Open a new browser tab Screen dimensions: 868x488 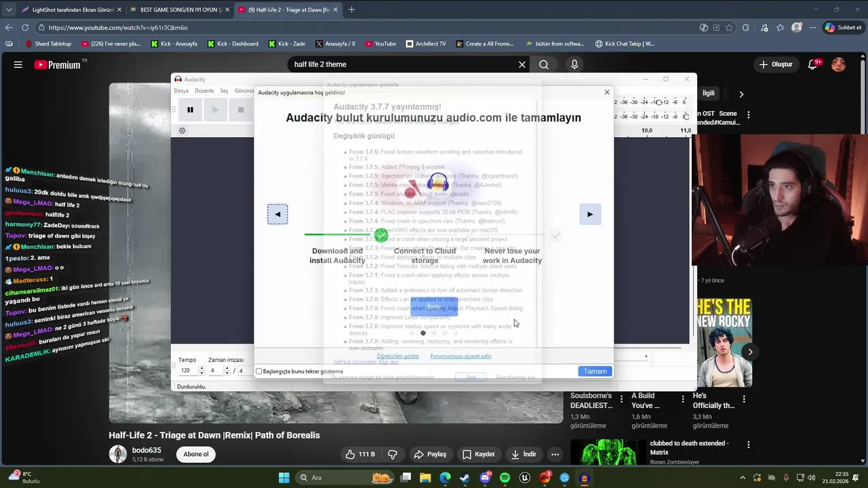click(351, 9)
